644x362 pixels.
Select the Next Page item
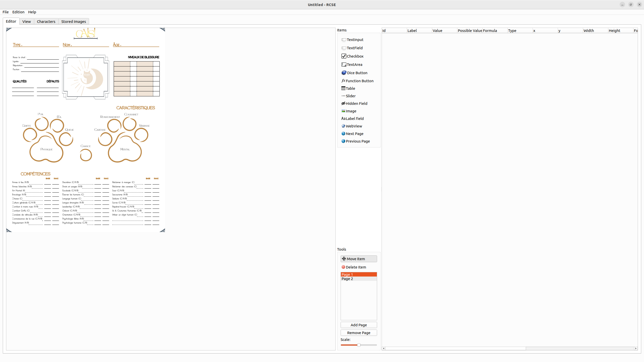point(354,133)
